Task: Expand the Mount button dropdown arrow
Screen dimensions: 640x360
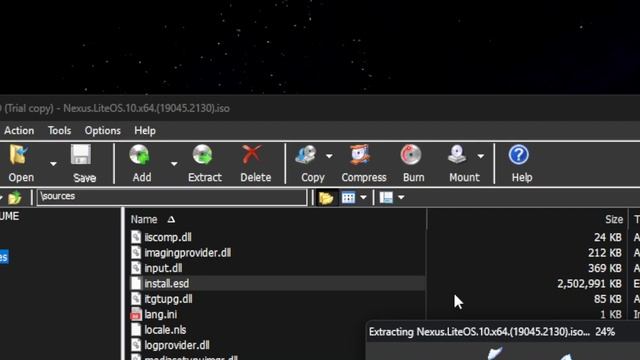Action: point(481,156)
